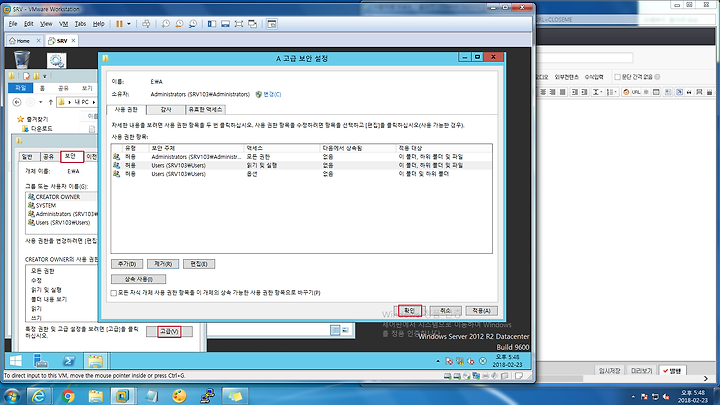Viewport: 720px width, 405px height.
Task: Open the 공유 tab in properties dialog
Action: [48, 157]
